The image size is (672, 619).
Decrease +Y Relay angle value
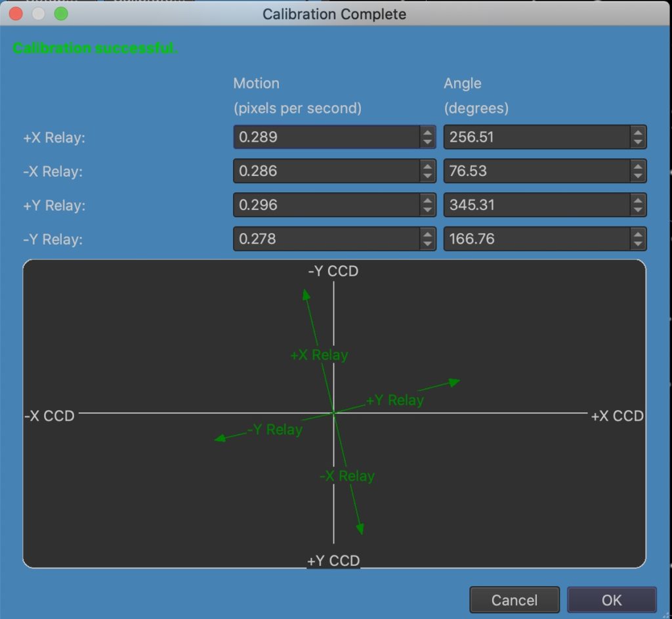tap(638, 209)
